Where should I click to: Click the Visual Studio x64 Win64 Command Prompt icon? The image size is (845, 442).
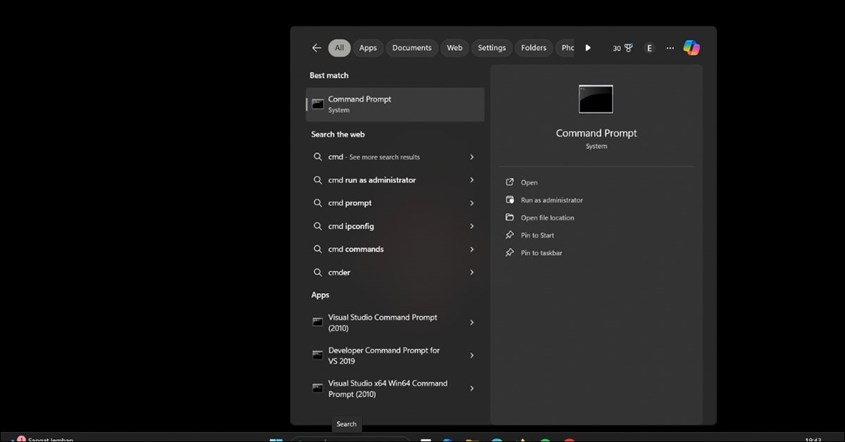[318, 388]
